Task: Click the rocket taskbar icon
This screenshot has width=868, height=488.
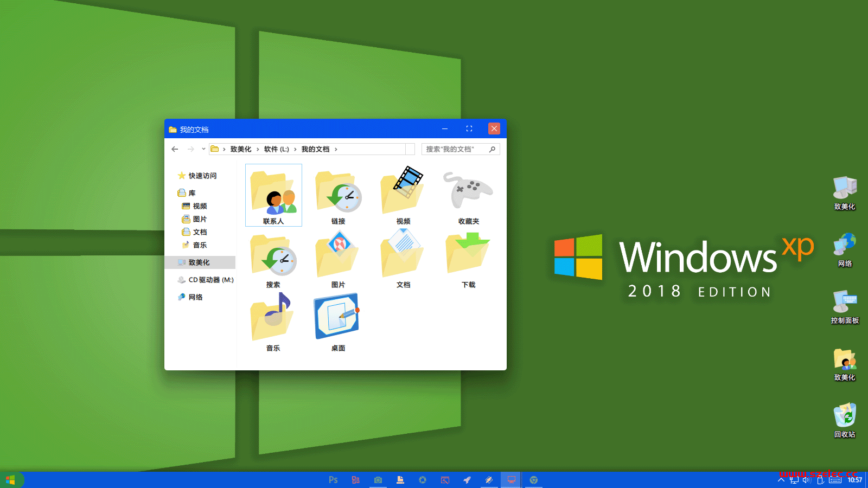Action: point(467,480)
